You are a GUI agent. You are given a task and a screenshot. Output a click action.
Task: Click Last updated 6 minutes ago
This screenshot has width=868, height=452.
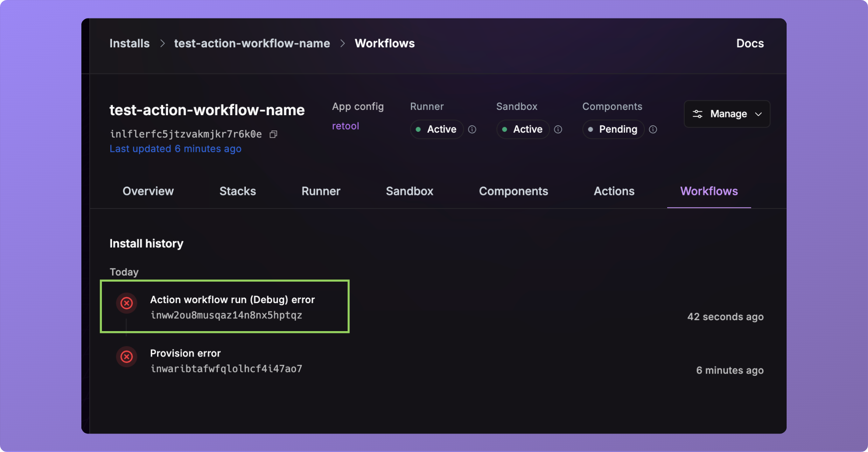point(175,148)
